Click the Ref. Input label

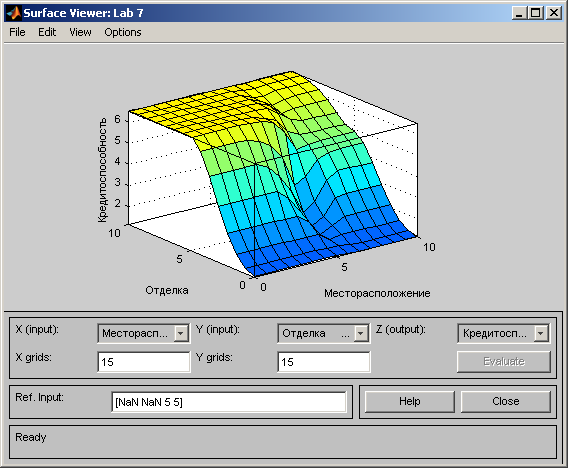click(x=39, y=397)
